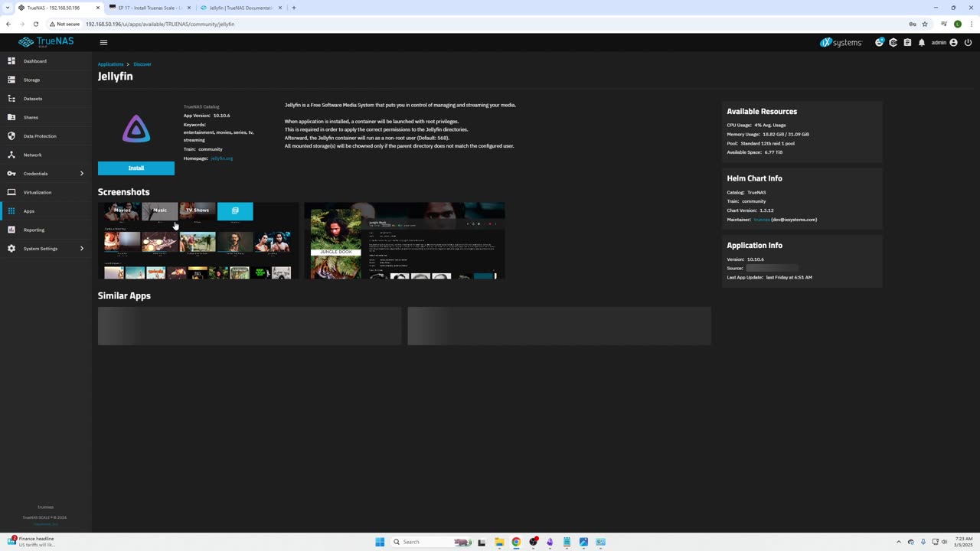This screenshot has width=980, height=551.
Task: Click the Available Resources heading
Action: 762,112
